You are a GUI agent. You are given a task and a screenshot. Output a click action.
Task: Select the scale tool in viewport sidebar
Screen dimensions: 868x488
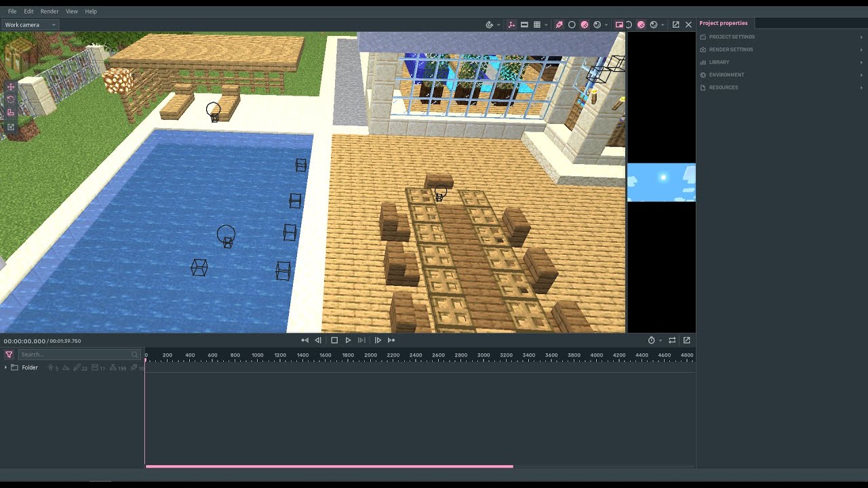[11, 113]
